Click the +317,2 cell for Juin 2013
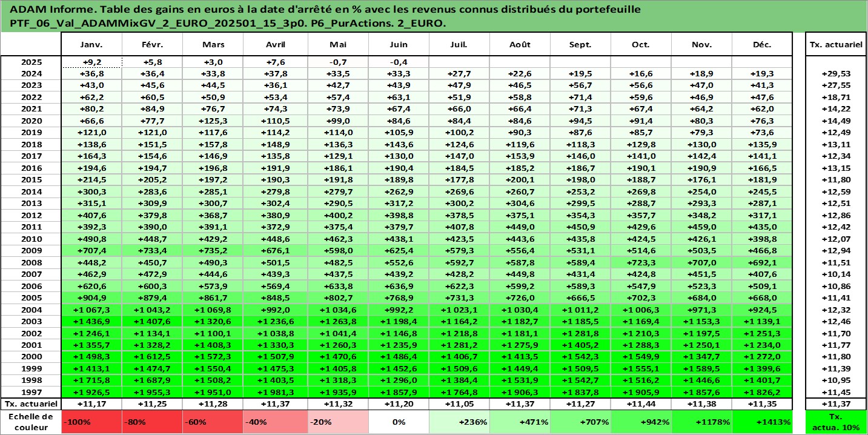This screenshot has height=435, width=868. tap(399, 203)
